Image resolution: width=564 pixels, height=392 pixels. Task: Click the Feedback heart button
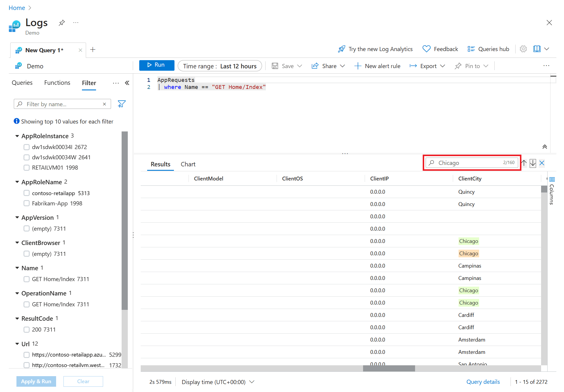click(x=440, y=49)
